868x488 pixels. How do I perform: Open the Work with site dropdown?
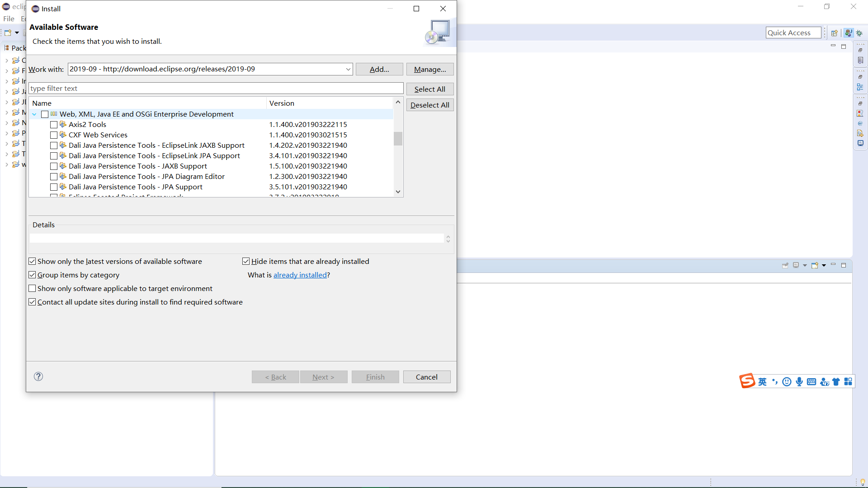pos(347,69)
